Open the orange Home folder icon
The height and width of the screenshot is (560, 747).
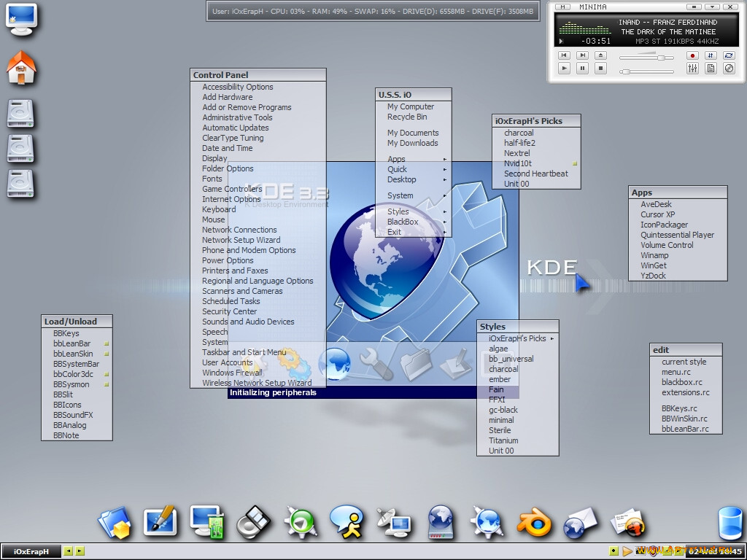coord(21,68)
